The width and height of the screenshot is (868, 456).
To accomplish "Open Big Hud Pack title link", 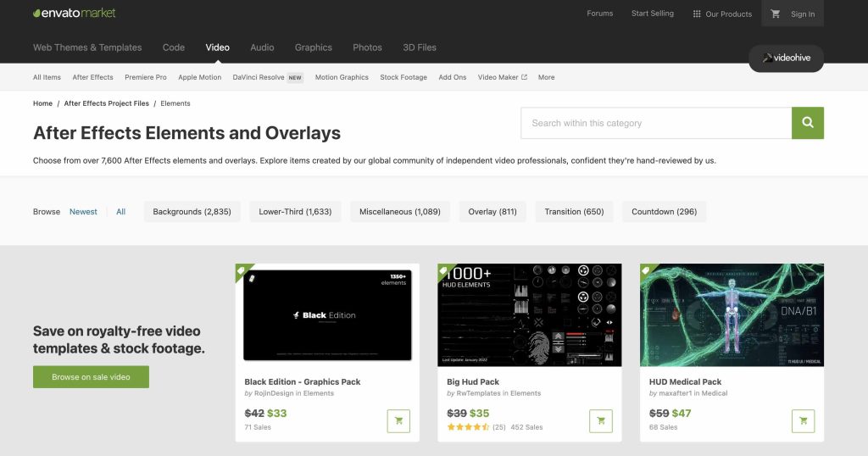I will coord(473,382).
